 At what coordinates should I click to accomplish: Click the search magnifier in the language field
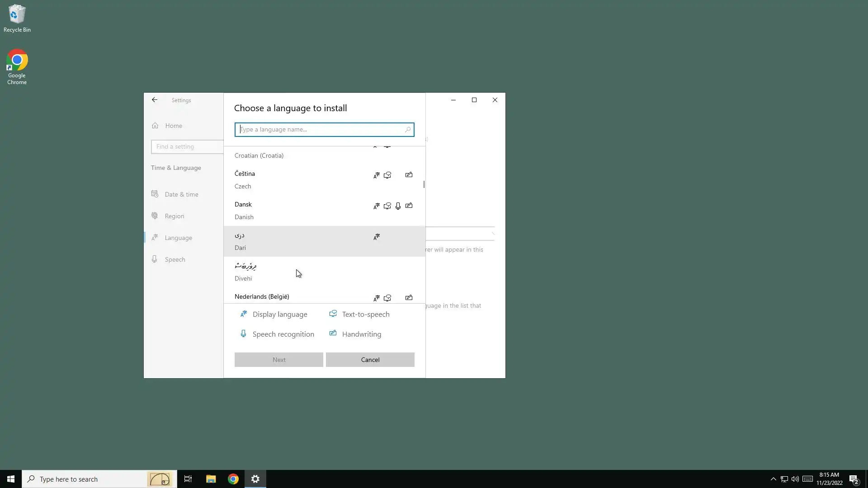point(407,130)
